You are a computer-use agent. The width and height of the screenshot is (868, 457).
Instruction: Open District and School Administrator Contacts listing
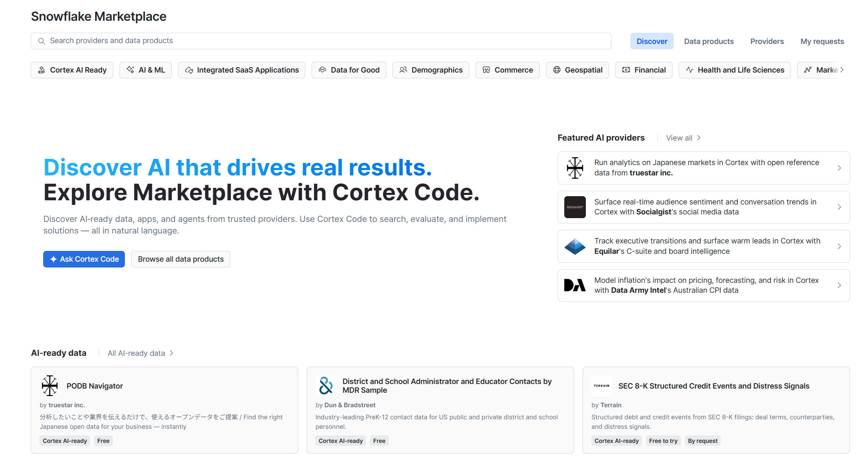coord(447,386)
